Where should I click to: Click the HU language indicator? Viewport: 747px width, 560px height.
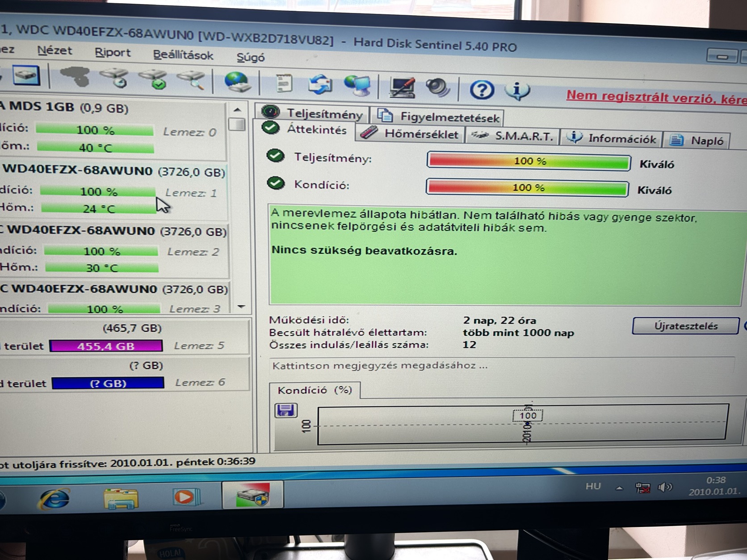pos(593,486)
